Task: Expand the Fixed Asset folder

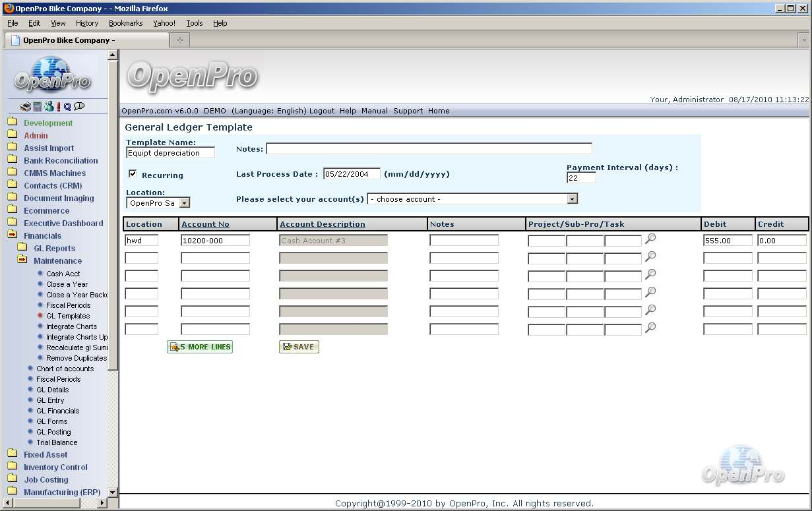Action: (12, 454)
